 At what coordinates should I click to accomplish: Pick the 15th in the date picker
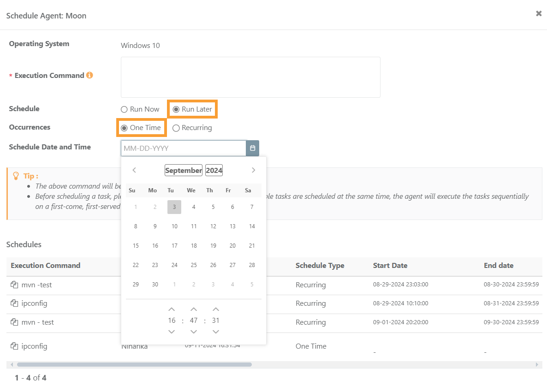click(x=136, y=245)
